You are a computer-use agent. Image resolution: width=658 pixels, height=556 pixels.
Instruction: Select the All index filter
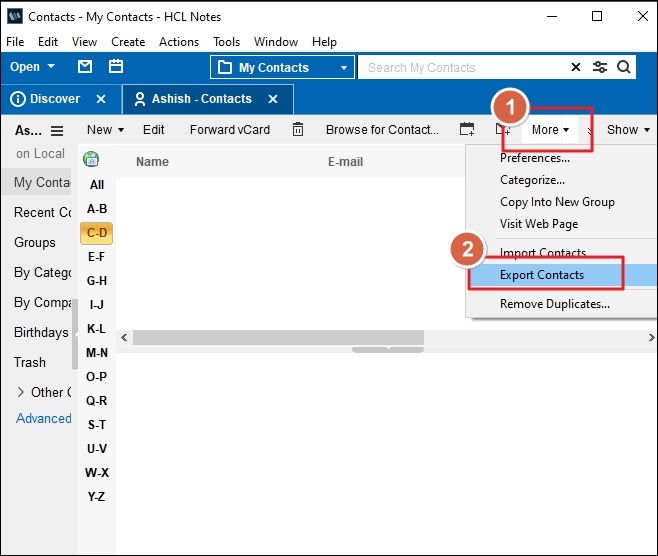(97, 185)
